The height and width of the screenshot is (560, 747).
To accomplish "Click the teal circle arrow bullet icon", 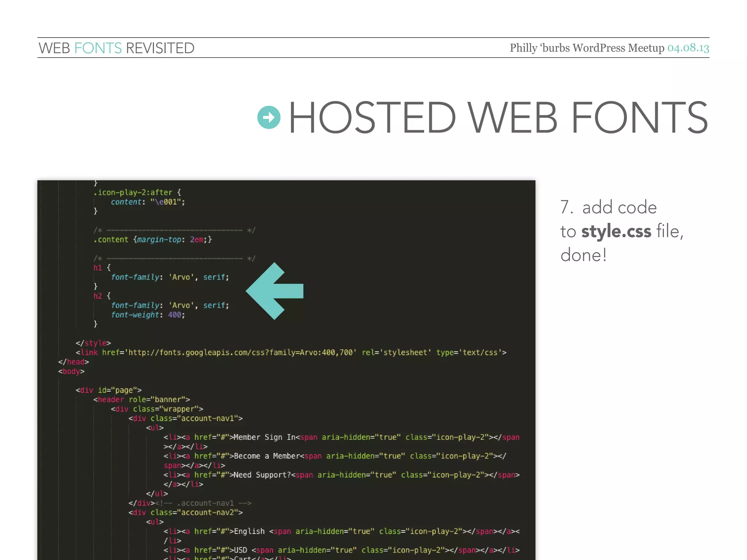I will coord(269,117).
